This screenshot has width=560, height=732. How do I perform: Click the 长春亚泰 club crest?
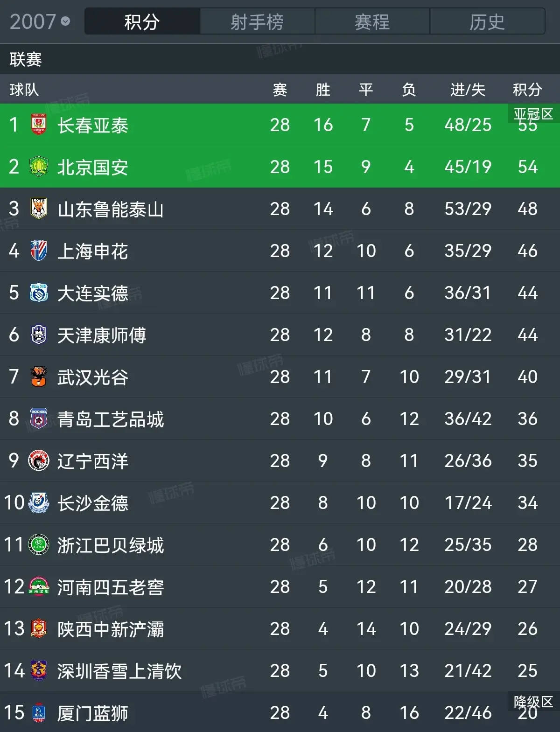(x=39, y=125)
